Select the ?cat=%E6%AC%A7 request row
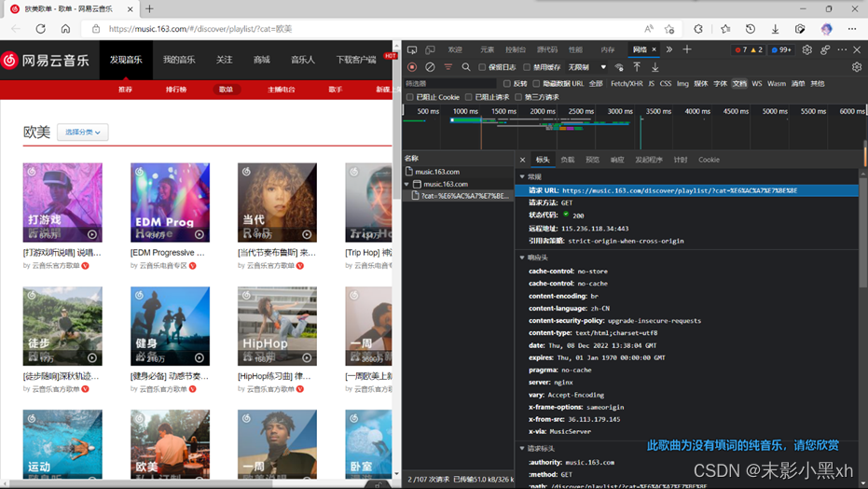Screen dimensions: 868x489 (459, 196)
